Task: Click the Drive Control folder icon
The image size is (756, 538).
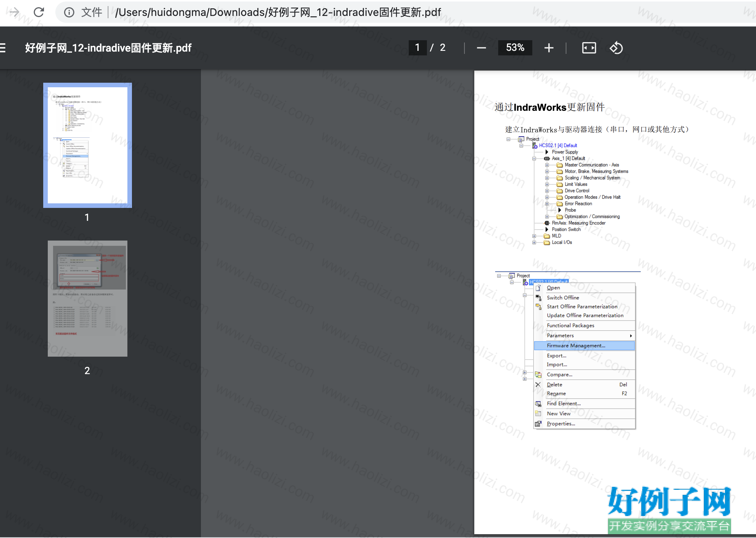Action: click(x=560, y=191)
